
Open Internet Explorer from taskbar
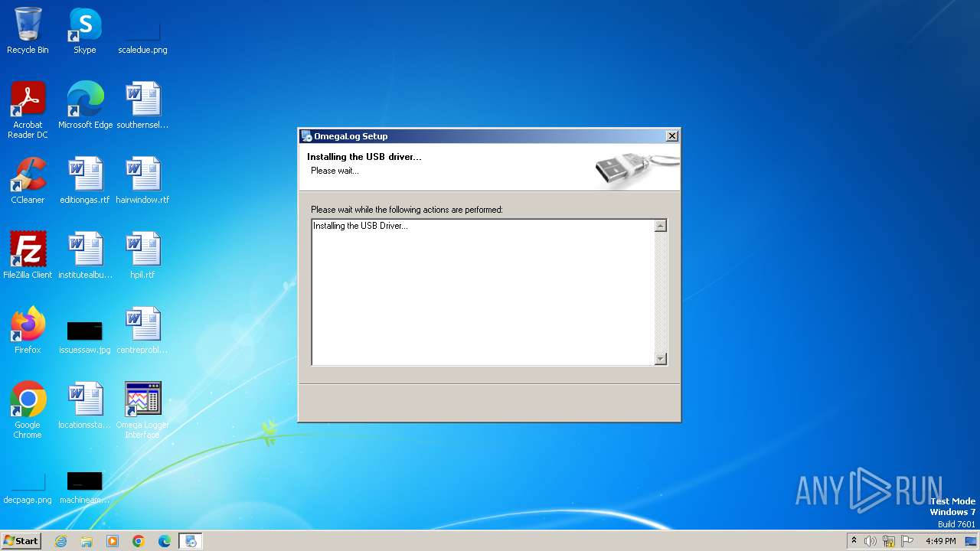pyautogui.click(x=60, y=541)
